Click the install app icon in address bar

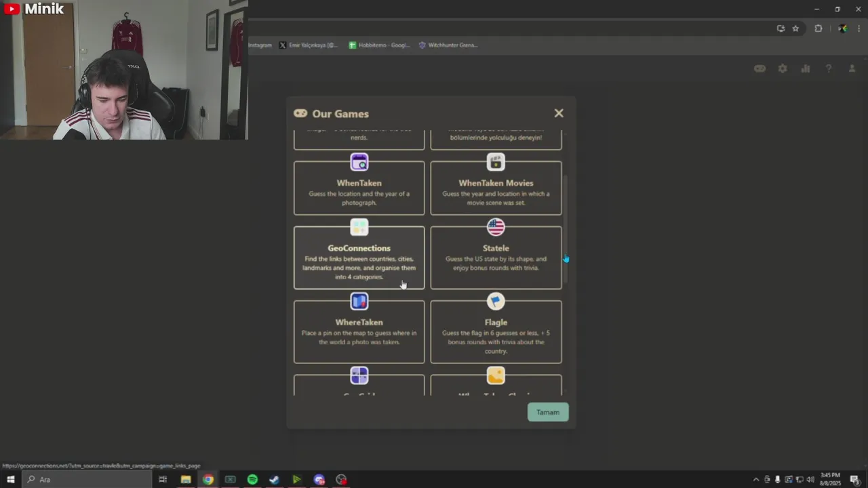pyautogui.click(x=781, y=28)
